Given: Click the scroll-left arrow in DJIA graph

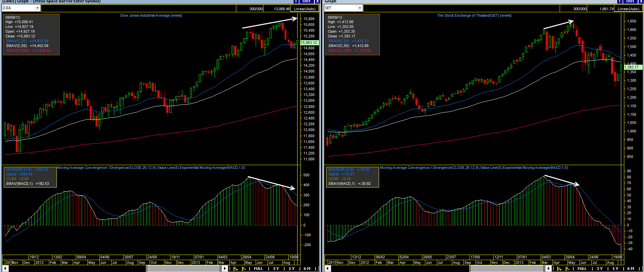Looking at the screenshot, I should pyautogui.click(x=5, y=269).
